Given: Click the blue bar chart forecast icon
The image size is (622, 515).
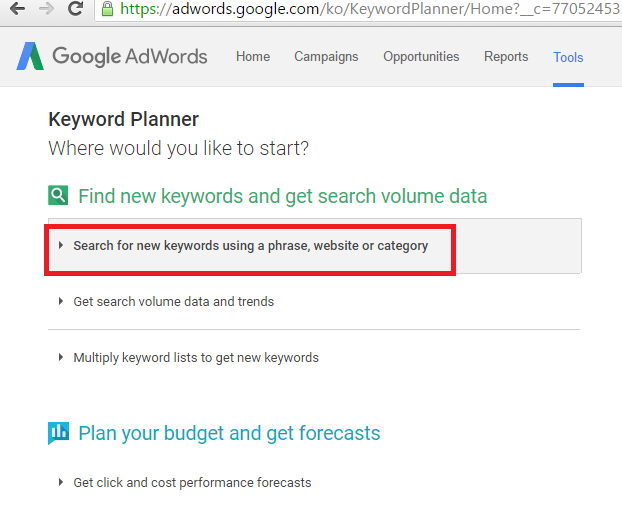Looking at the screenshot, I should tap(58, 433).
